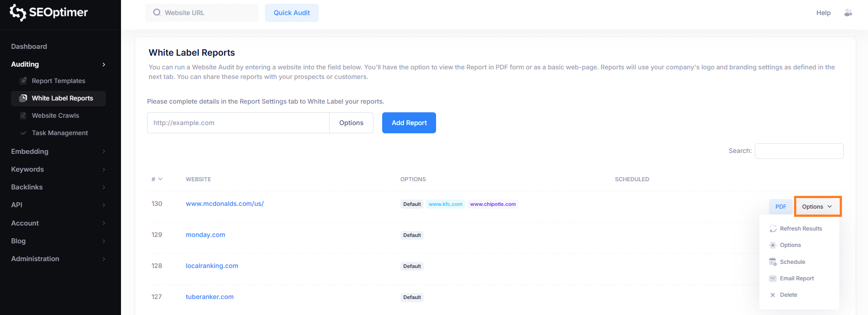The height and width of the screenshot is (315, 868).
Task: Click the OPTIONS column header
Action: coord(413,179)
